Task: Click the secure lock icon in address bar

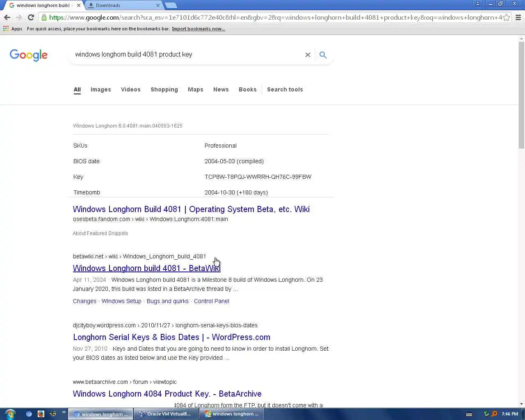Action: click(x=44, y=17)
